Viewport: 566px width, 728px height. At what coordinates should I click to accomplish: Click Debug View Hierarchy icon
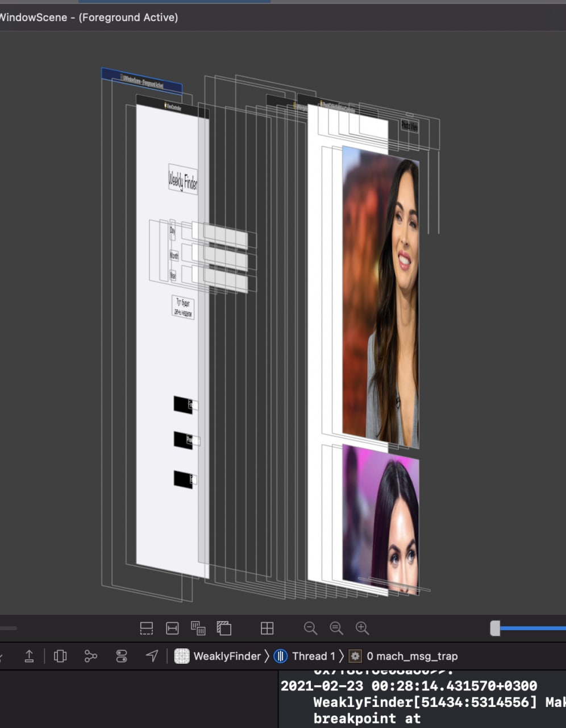(x=60, y=656)
